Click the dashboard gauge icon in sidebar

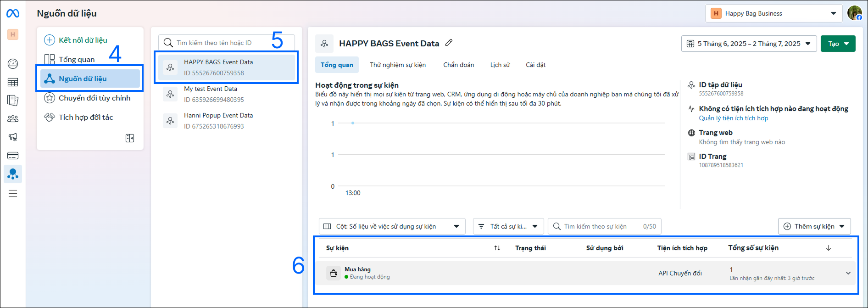(13, 64)
